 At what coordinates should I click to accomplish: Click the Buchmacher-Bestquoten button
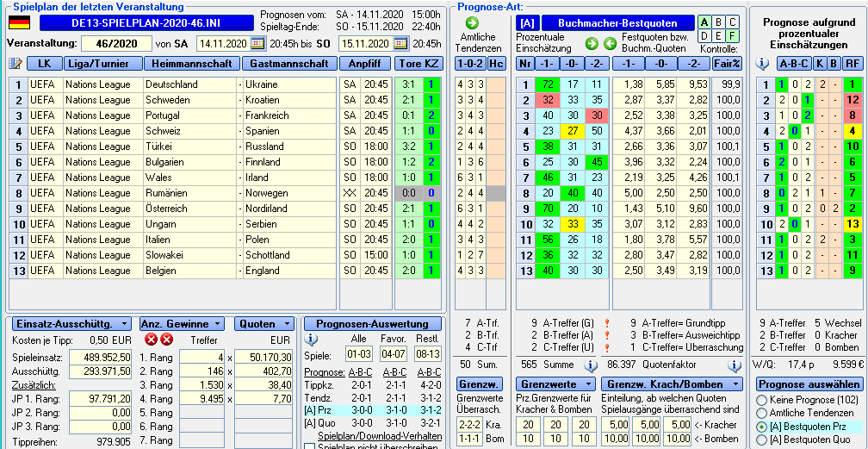(617, 23)
